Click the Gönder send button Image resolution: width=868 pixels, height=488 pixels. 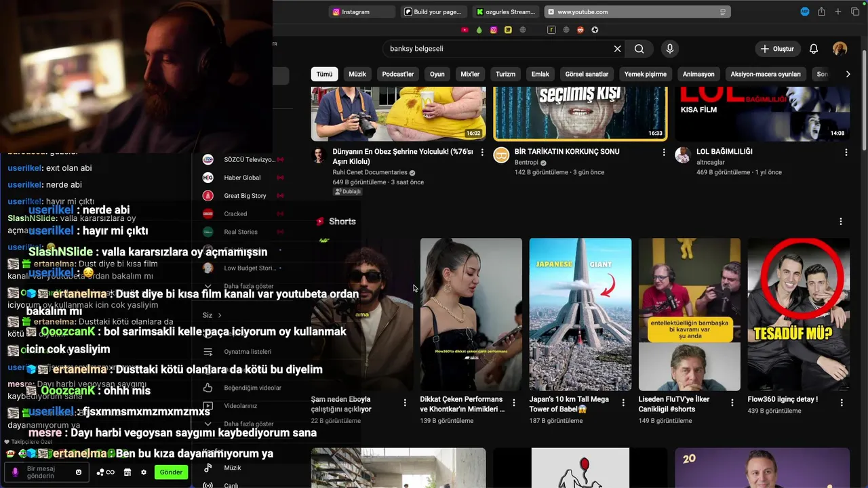coord(171,472)
